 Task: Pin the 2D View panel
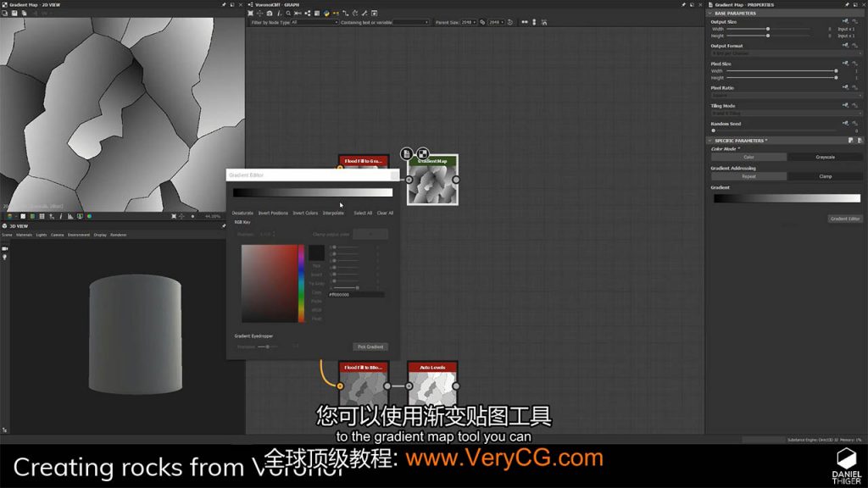click(224, 4)
